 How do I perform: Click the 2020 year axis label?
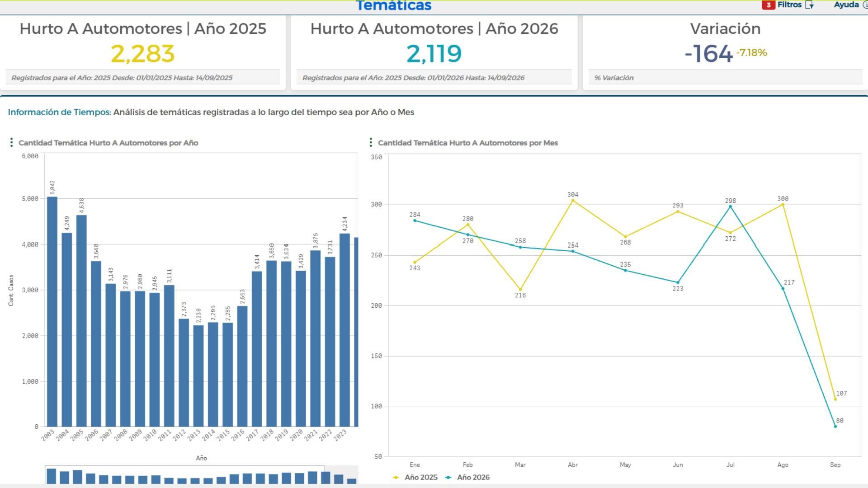point(297,435)
